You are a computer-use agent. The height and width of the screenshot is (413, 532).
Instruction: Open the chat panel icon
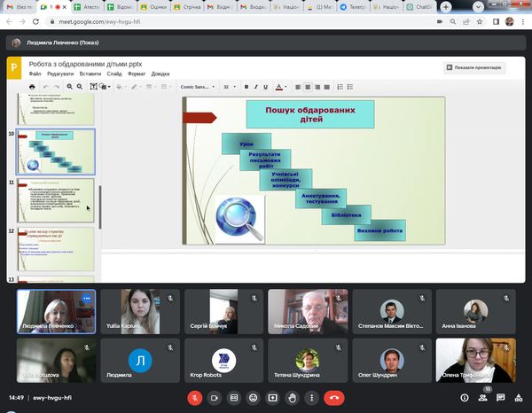[500, 398]
